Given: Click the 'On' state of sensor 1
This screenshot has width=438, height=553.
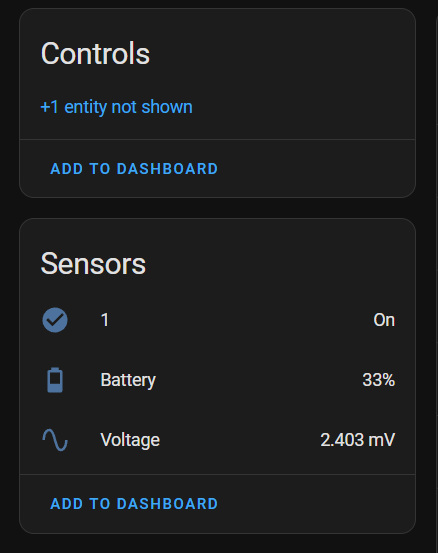Looking at the screenshot, I should coord(384,320).
